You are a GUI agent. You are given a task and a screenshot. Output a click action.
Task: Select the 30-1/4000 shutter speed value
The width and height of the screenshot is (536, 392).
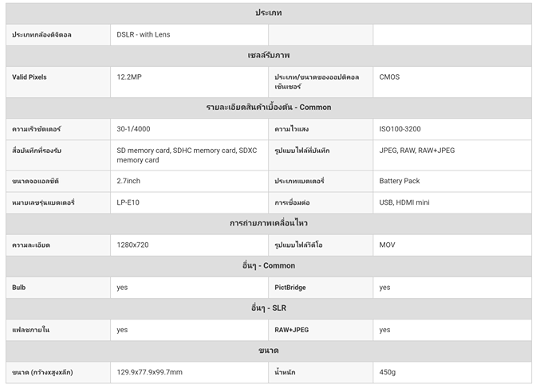134,129
